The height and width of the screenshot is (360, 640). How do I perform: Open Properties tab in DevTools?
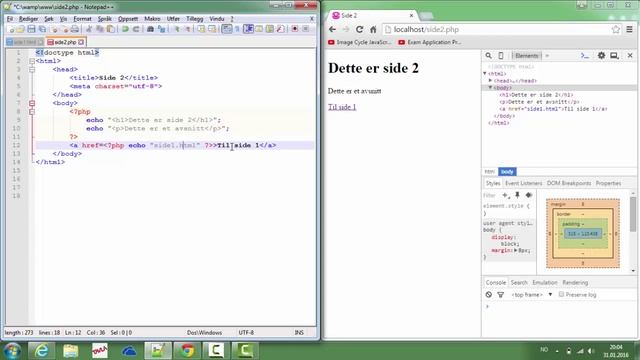[608, 183]
